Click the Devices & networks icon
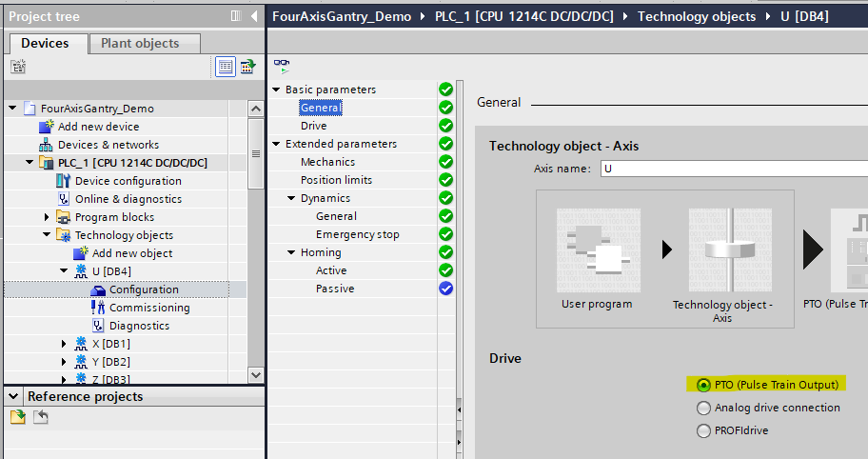The height and width of the screenshot is (459, 868). coord(46,145)
